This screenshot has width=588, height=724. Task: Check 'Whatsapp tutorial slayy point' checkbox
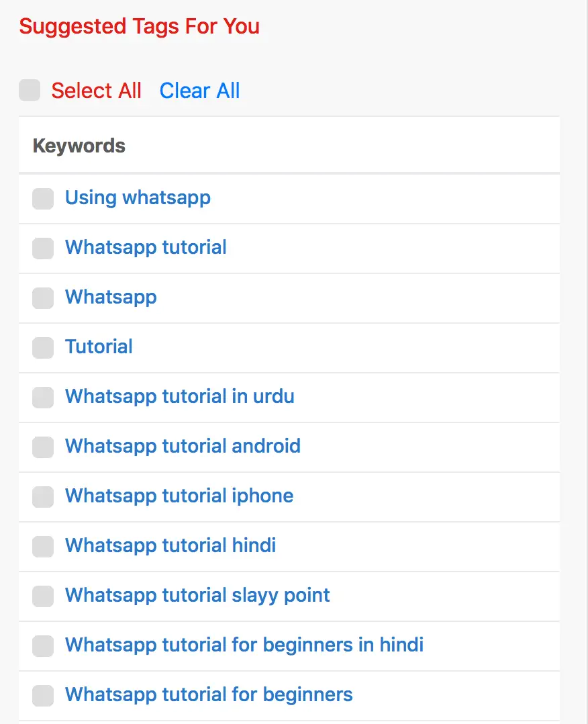(43, 596)
